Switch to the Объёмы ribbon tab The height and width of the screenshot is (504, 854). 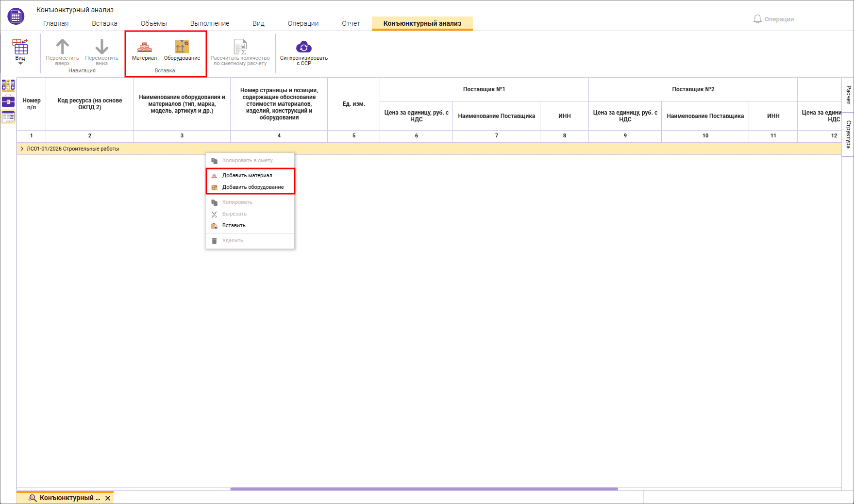[154, 23]
